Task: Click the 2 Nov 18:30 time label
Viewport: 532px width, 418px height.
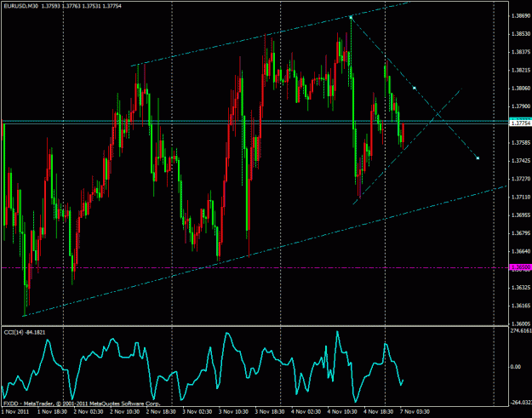Action: (x=161, y=412)
